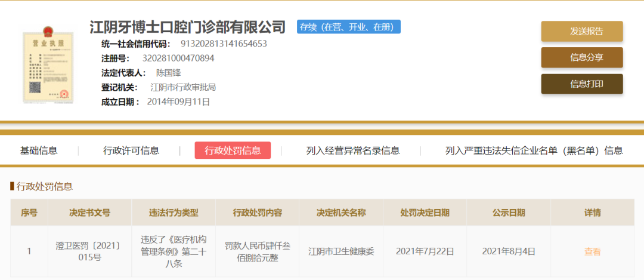Click the 违法行为类型 column header
The image size is (644, 280).
pyautogui.click(x=174, y=213)
